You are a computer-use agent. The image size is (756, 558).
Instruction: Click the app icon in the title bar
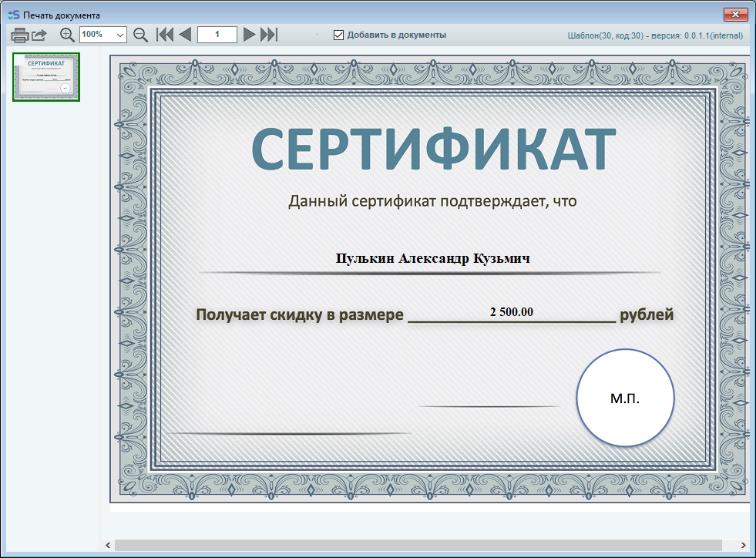[12, 15]
